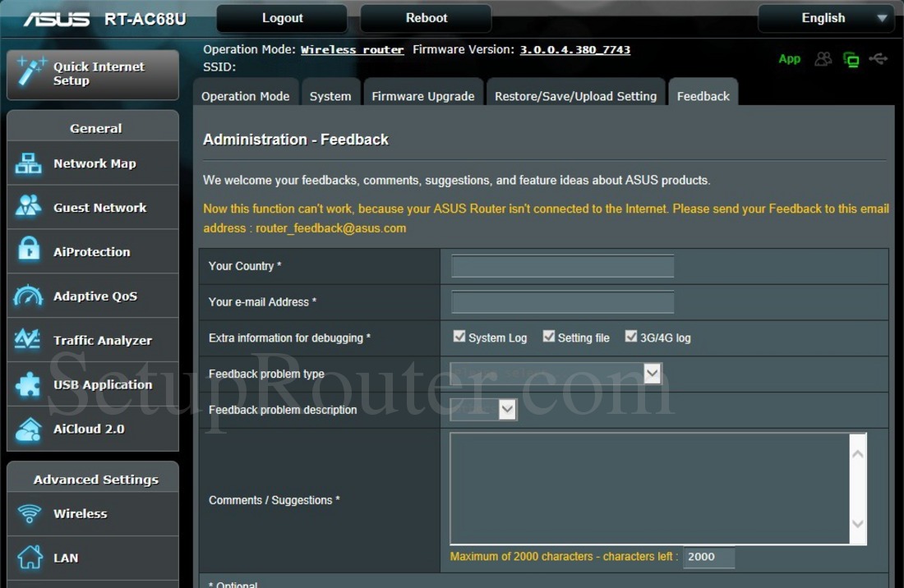The height and width of the screenshot is (588, 904).
Task: Open AiCloud 2.0 menu item
Action: click(93, 429)
